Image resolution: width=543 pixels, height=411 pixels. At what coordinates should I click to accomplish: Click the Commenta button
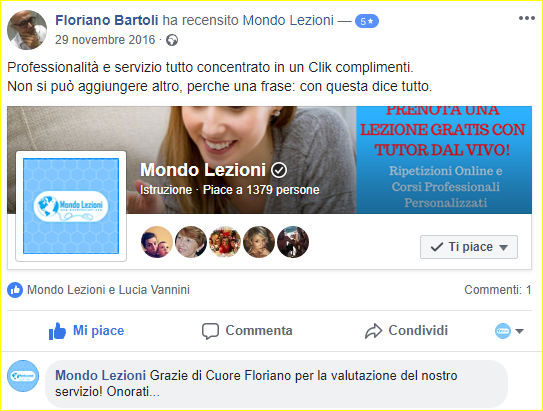(247, 331)
